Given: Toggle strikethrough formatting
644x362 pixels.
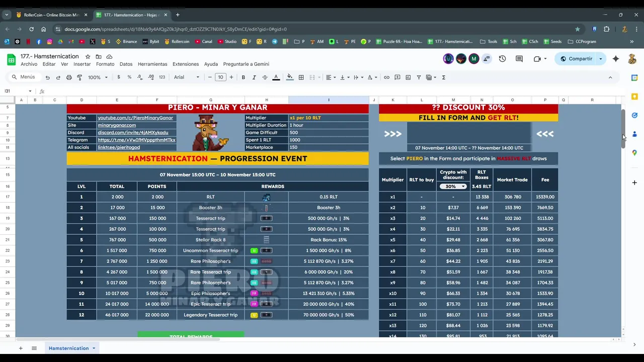Looking at the screenshot, I should tap(265, 77).
